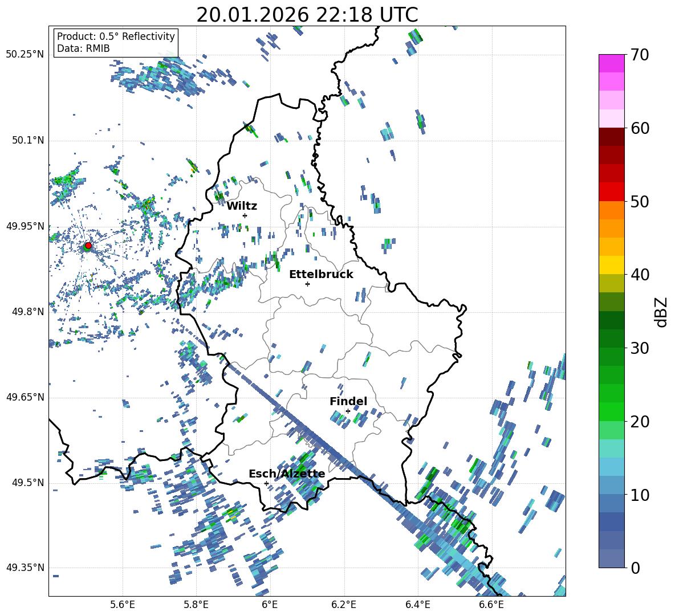The image size is (675, 616).
Task: Click the Esch/Alzette city label
Action: pos(287,474)
